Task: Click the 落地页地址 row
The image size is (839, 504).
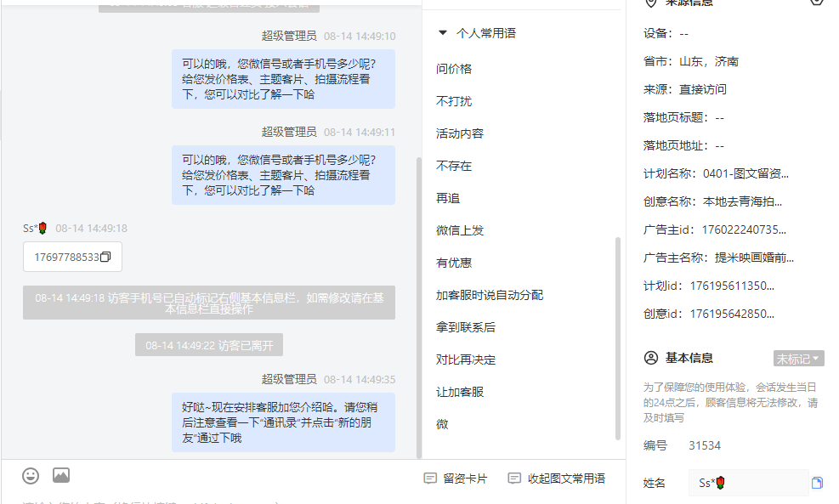Action: point(683,145)
